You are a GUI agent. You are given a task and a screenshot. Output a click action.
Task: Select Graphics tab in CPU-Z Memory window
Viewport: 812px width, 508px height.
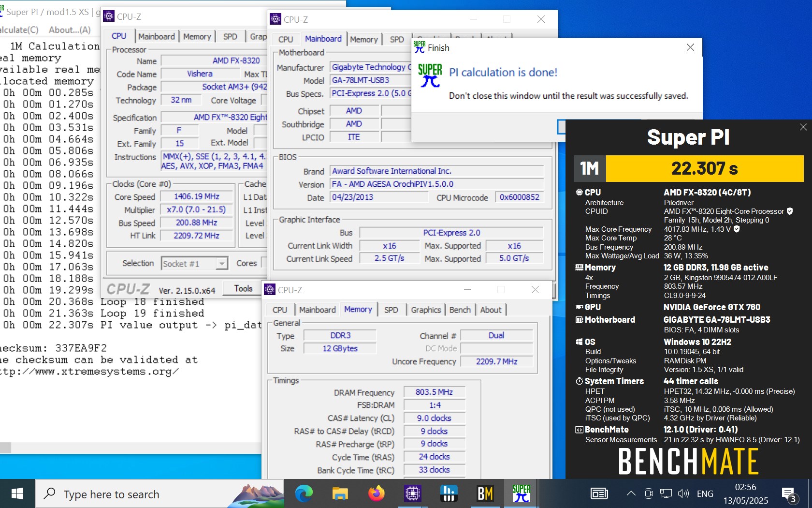[426, 310]
